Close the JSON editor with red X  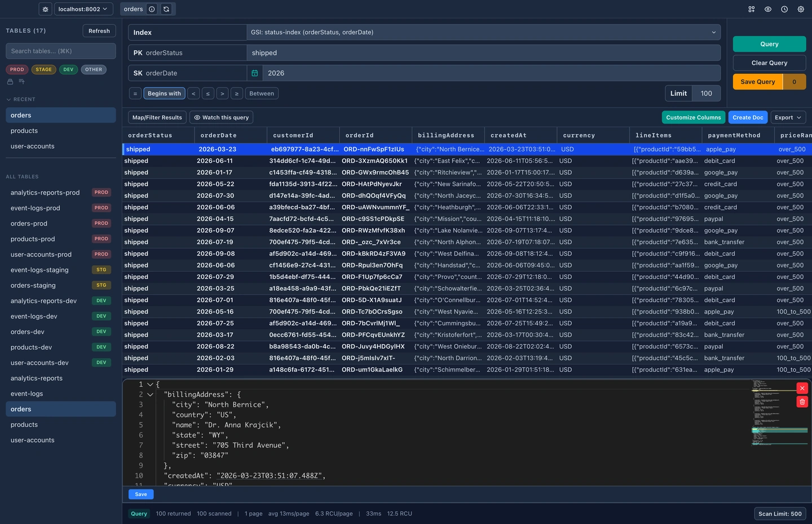pyautogui.click(x=802, y=388)
